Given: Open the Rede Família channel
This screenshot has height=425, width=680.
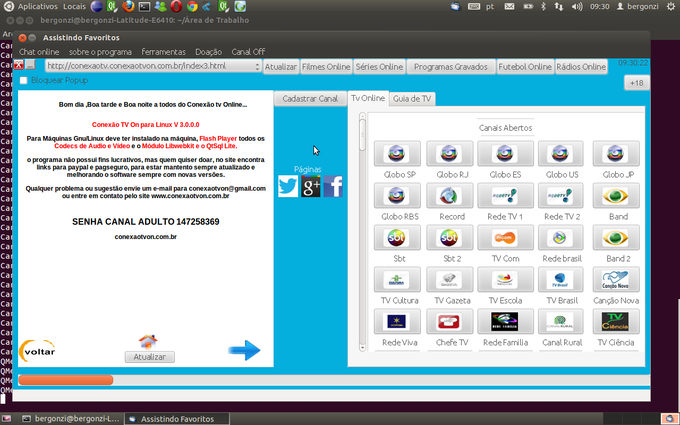Looking at the screenshot, I should point(505,322).
